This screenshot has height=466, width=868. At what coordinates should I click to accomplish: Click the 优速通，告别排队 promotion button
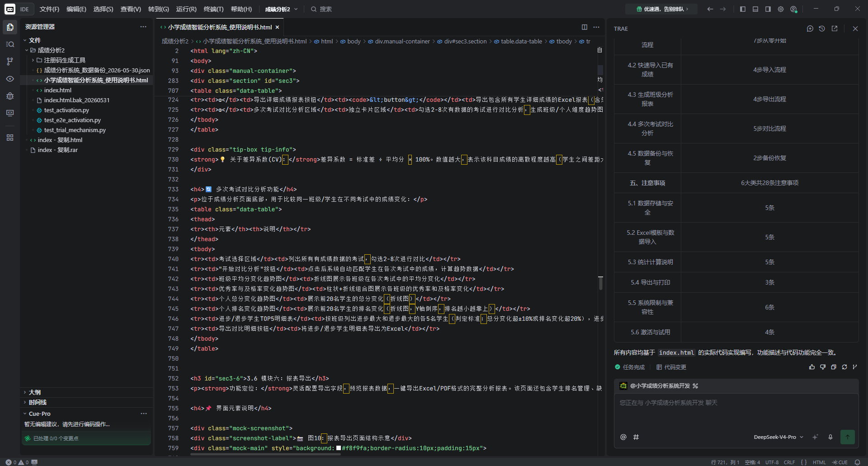coord(662,9)
